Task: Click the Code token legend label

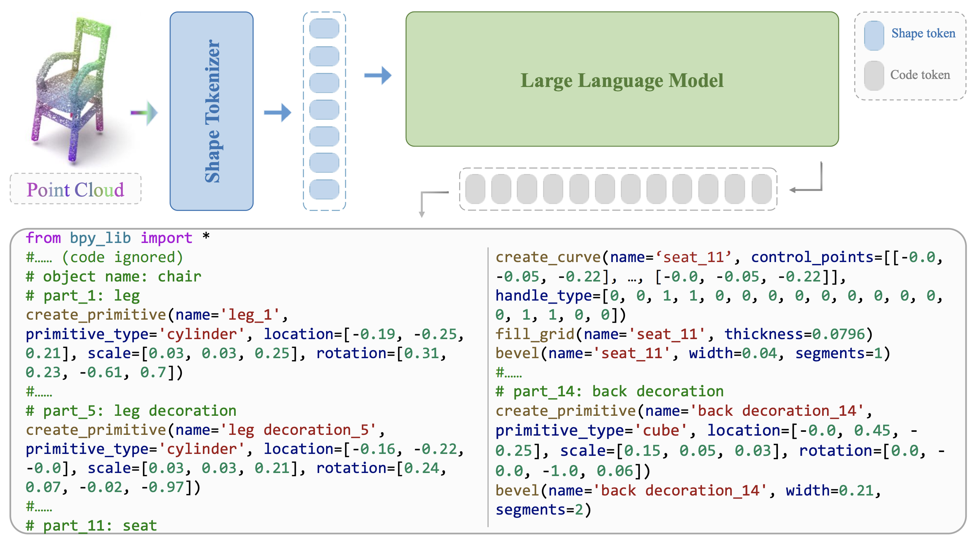Action: 920,75
